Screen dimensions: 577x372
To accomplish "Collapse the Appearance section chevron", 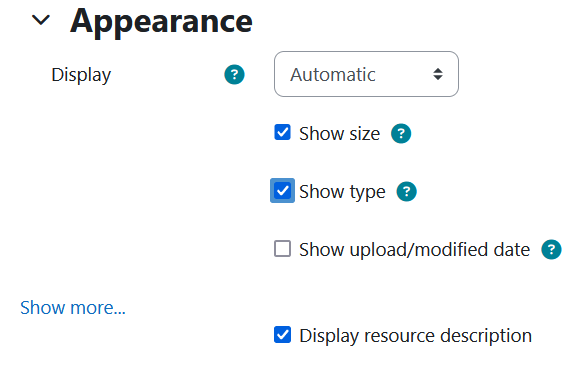I will 41,20.
